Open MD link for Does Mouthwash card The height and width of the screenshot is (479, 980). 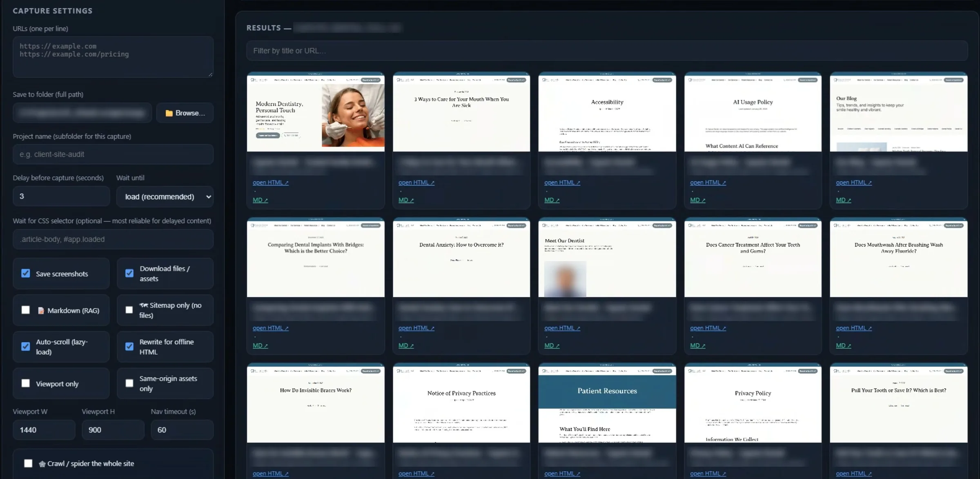click(843, 345)
